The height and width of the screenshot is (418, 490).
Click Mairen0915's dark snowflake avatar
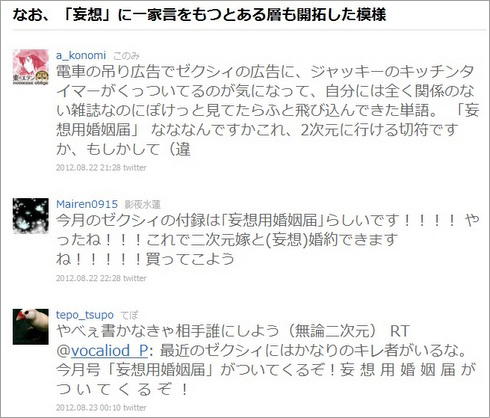click(31, 216)
